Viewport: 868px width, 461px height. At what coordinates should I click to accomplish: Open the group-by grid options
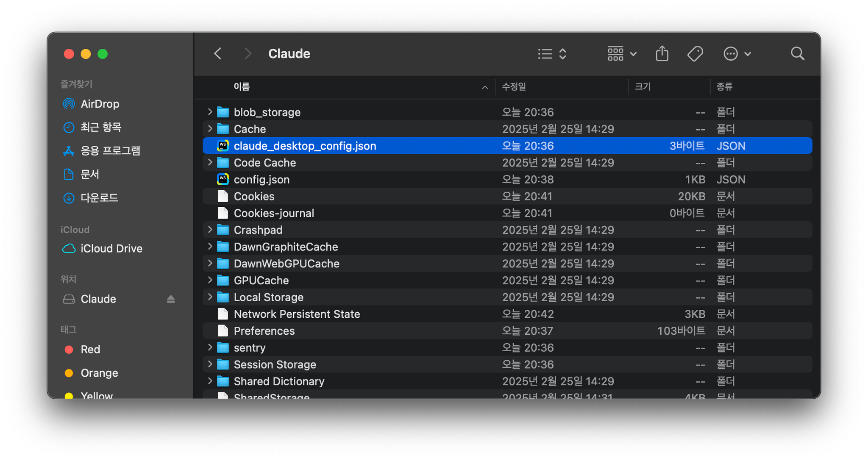click(622, 54)
